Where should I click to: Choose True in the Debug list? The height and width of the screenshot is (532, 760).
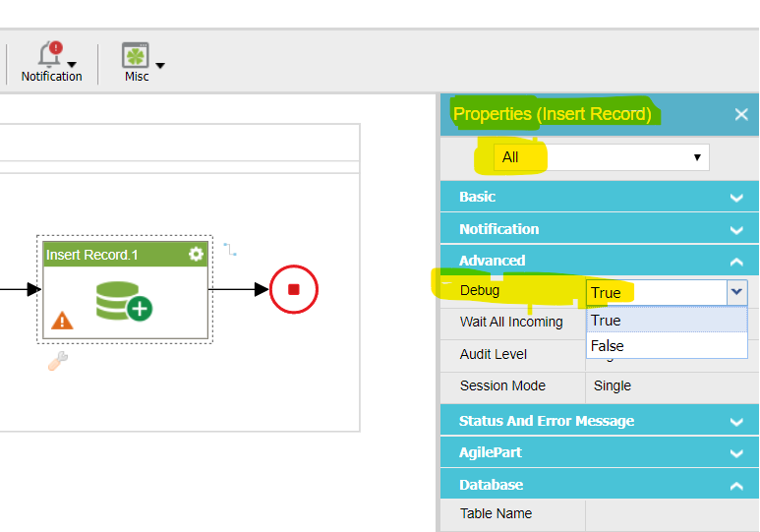(x=666, y=321)
